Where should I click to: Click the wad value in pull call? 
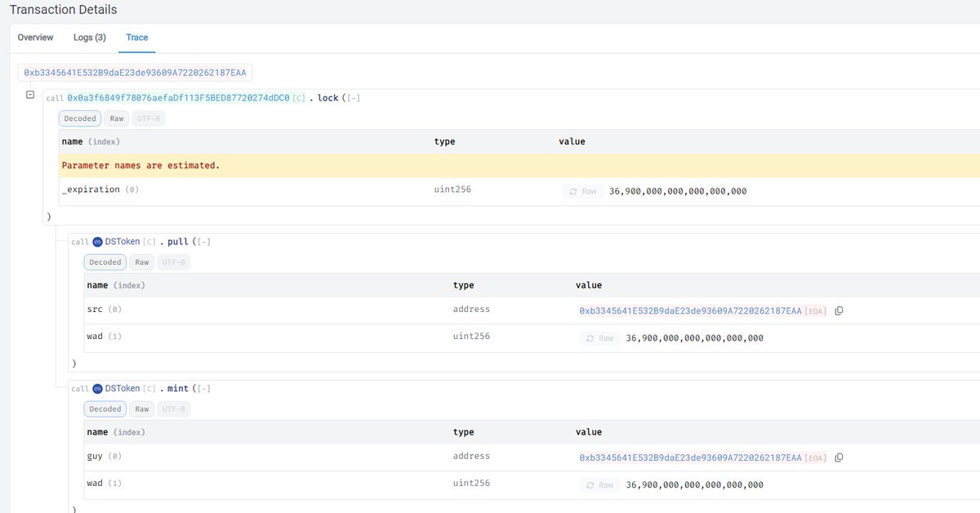point(695,337)
